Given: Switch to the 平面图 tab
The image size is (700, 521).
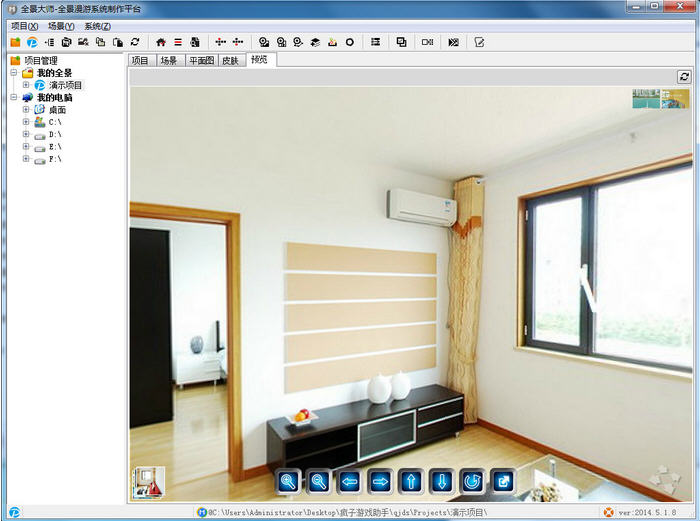Looking at the screenshot, I should pyautogui.click(x=201, y=61).
